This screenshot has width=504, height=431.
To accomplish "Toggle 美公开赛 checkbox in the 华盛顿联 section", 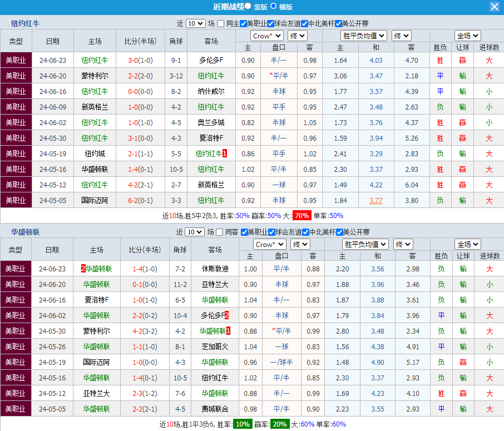I will point(338,232).
